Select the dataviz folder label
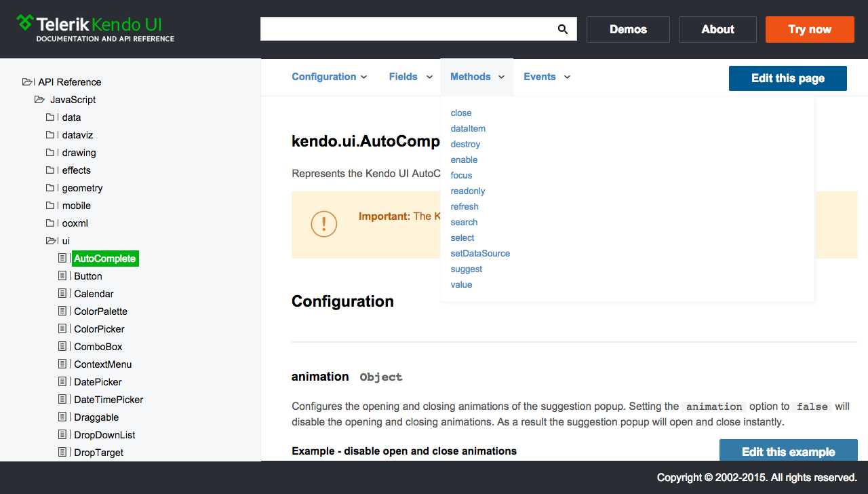868x494 pixels. 77,135
